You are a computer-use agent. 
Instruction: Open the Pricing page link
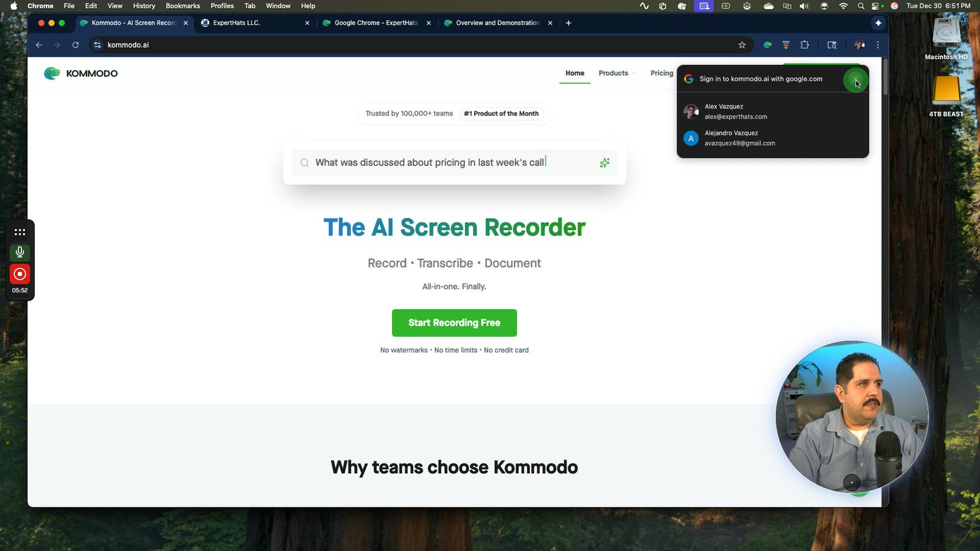coord(661,73)
